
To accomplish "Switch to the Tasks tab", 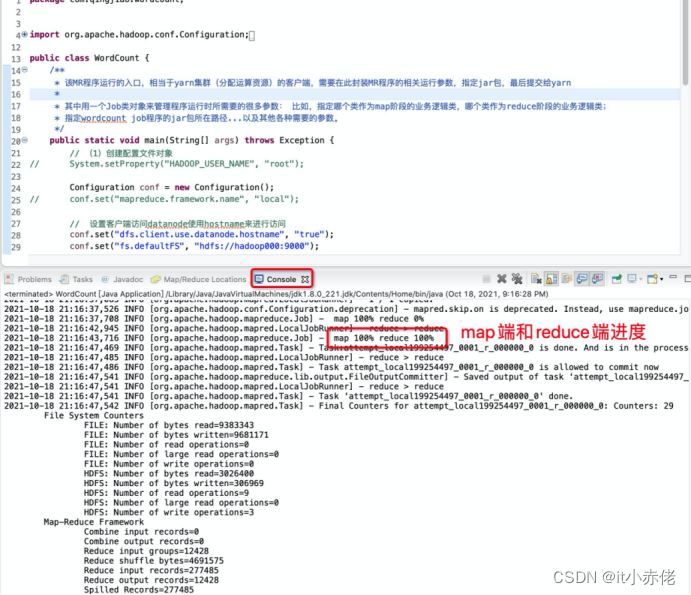I will [x=76, y=279].
